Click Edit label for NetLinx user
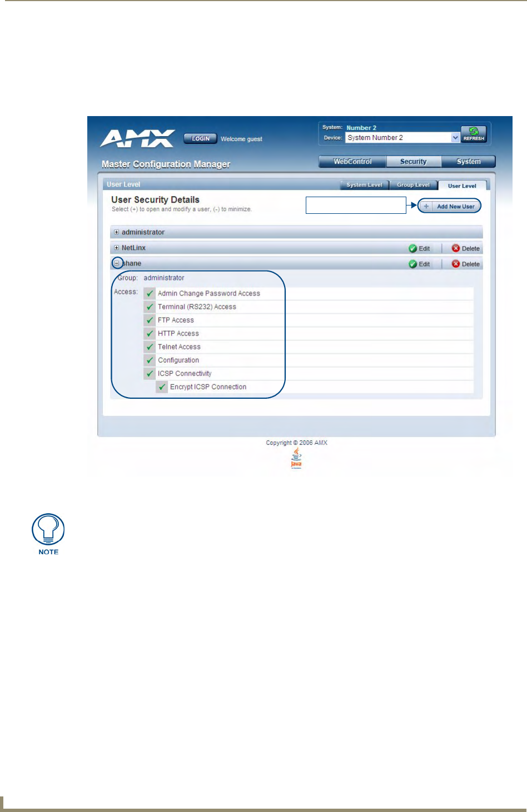The width and height of the screenshot is (527, 812). 424,248
